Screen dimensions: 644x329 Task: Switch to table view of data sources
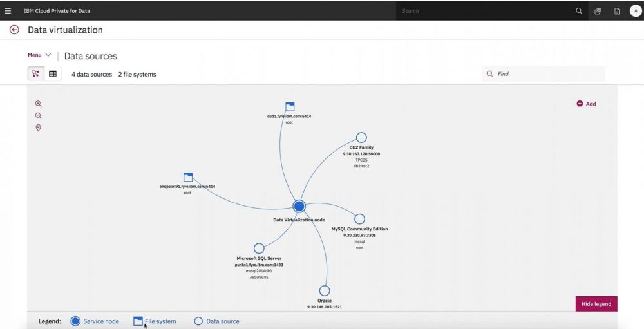pos(53,73)
